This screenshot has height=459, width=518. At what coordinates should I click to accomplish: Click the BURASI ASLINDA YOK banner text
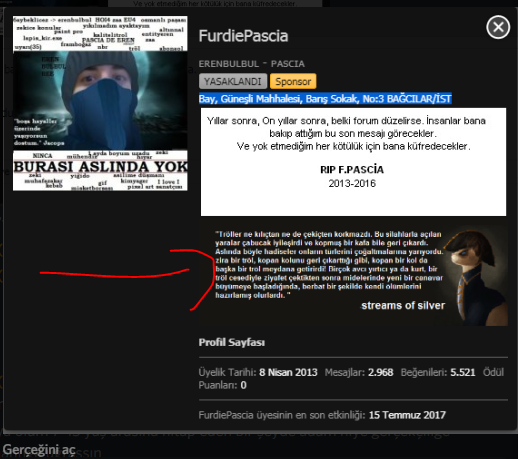tap(100, 166)
